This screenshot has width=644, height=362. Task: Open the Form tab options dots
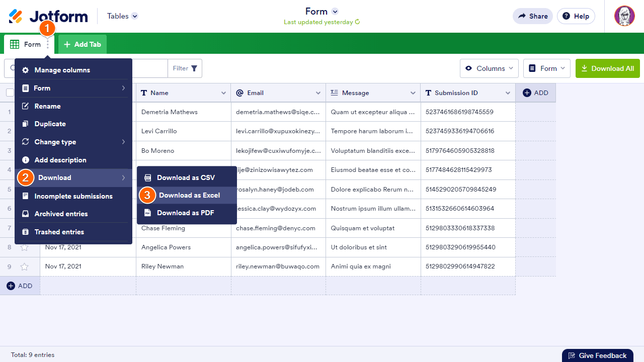tap(48, 44)
